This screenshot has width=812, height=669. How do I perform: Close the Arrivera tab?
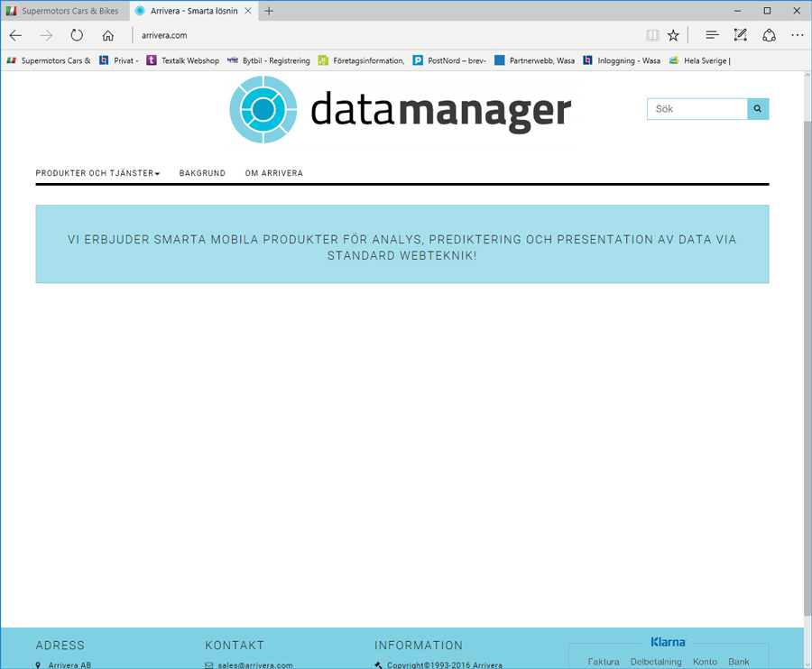[248, 11]
